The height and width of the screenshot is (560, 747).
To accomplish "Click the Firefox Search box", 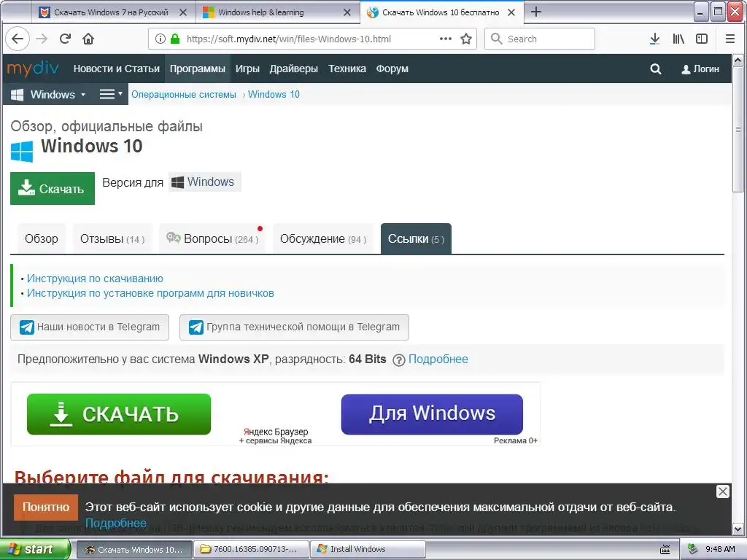I will 540,39.
